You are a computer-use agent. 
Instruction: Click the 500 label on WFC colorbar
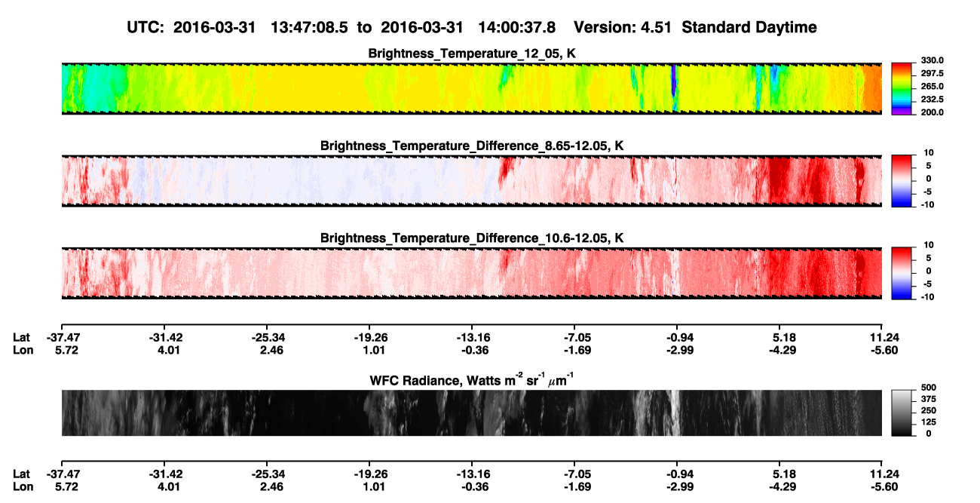(929, 387)
